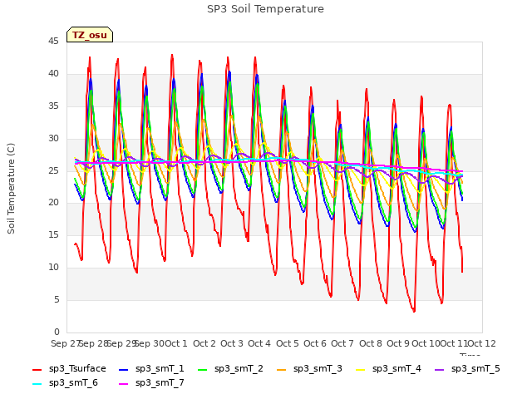Toggle sp3_smT_3 series in legend

pos(309,369)
